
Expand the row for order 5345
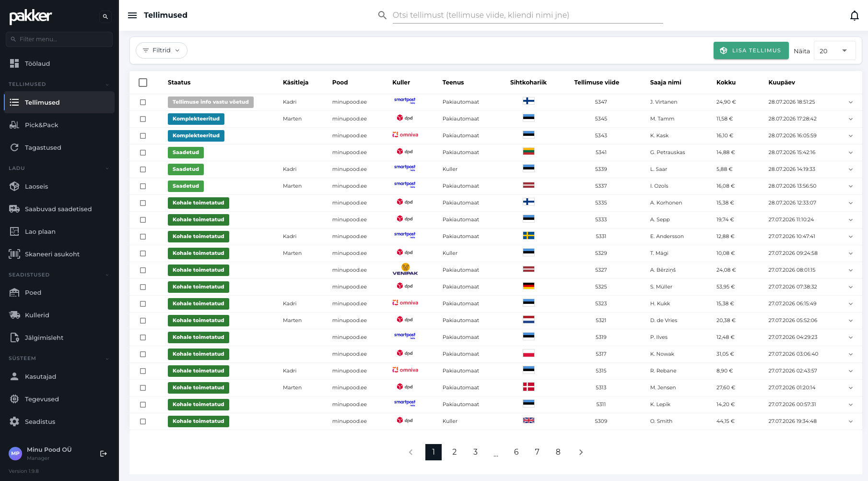[851, 119]
